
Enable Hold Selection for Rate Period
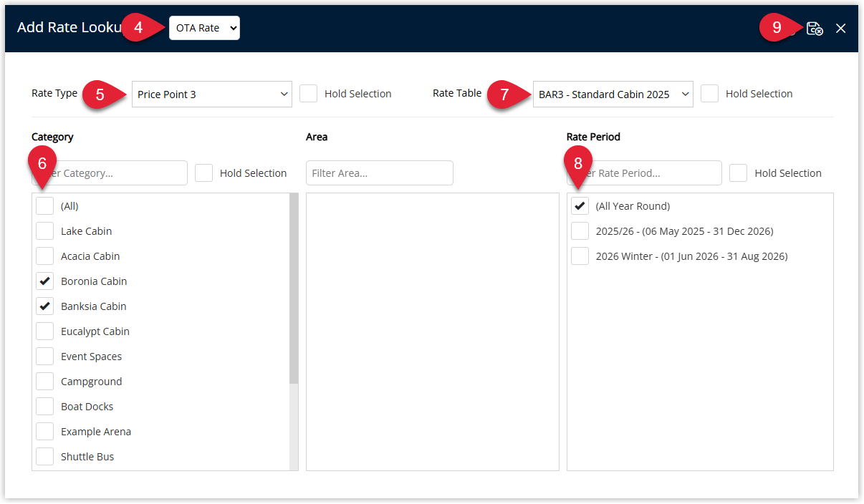[739, 173]
